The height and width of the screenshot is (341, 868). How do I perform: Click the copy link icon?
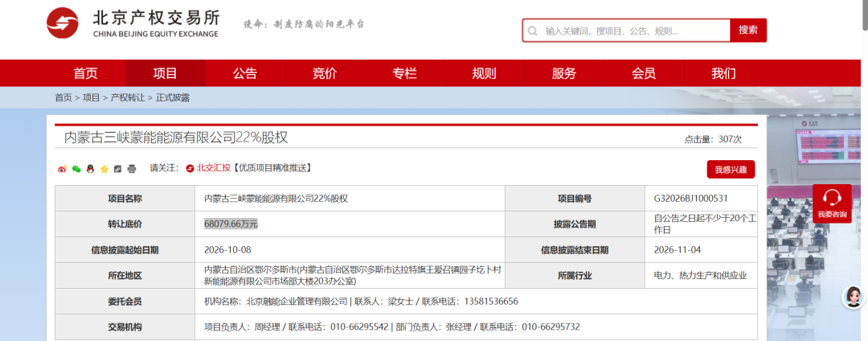[x=118, y=170]
